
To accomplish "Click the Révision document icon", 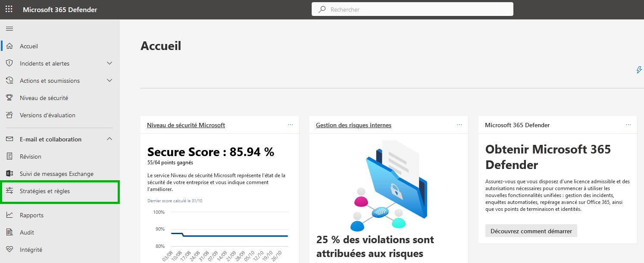I will pos(9,157).
